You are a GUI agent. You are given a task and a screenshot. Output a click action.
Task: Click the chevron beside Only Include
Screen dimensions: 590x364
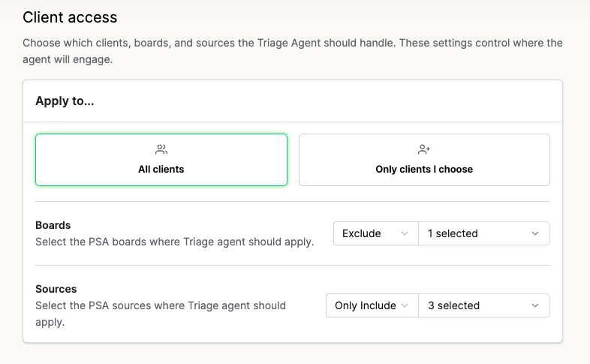(405, 305)
